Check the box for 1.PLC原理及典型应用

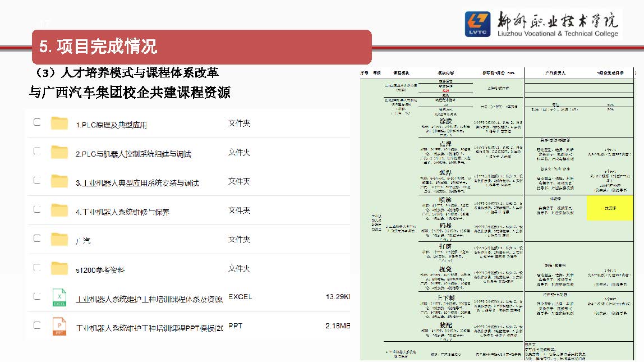37,122
